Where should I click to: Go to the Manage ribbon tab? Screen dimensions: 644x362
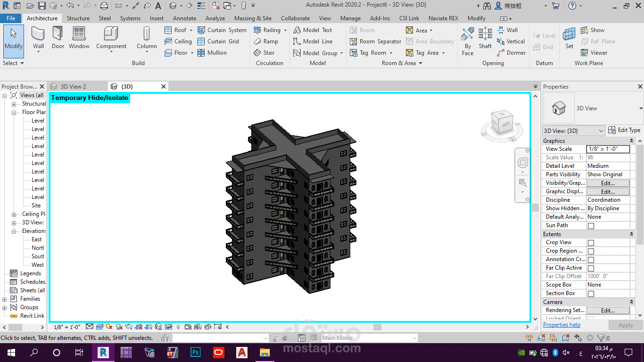click(x=350, y=18)
